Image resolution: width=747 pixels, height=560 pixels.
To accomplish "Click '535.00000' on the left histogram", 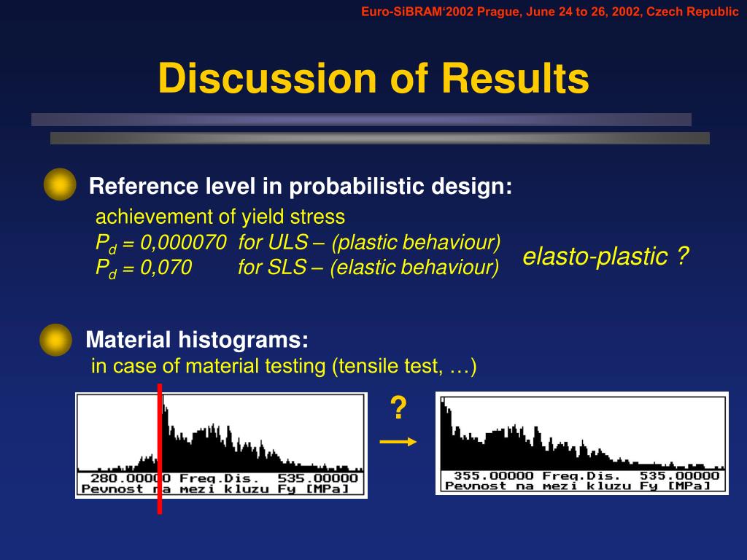I will pyautogui.click(x=318, y=478).
